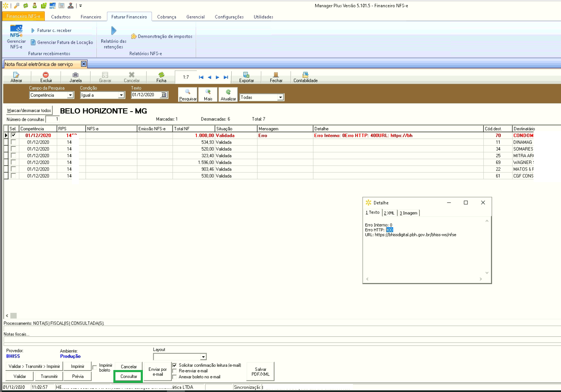Click the Texto date input field
Screen dimensions: 561x392
146,95
